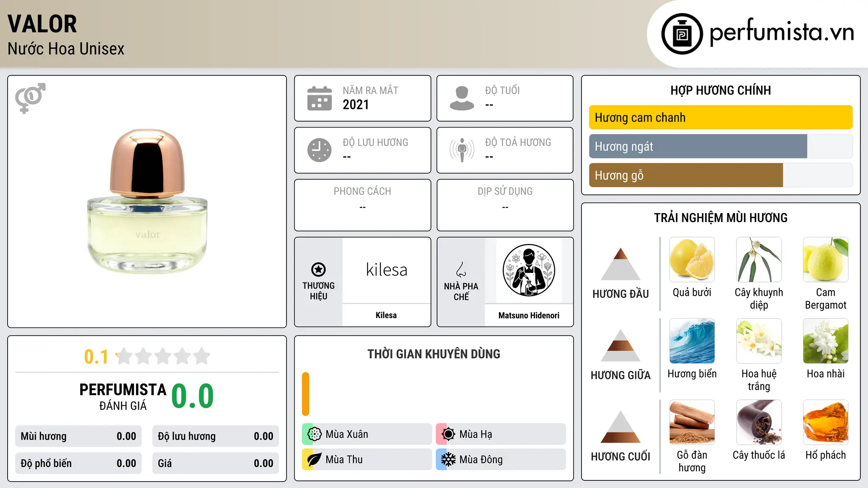Click the brown Hương gỗ bar
This screenshot has height=488, width=868.
coord(686,175)
